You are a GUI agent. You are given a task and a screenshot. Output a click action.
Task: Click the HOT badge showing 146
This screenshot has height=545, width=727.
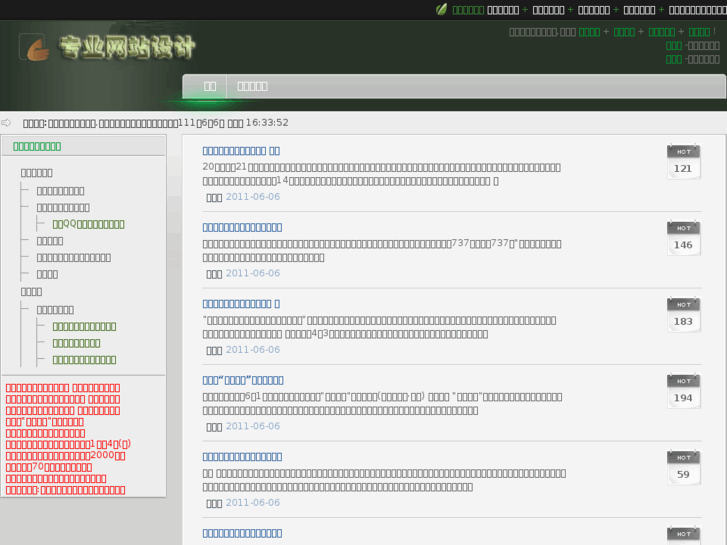[x=683, y=238]
